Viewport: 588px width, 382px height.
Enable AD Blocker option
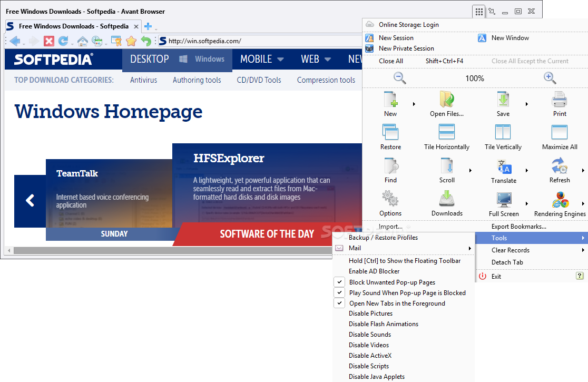tap(374, 271)
